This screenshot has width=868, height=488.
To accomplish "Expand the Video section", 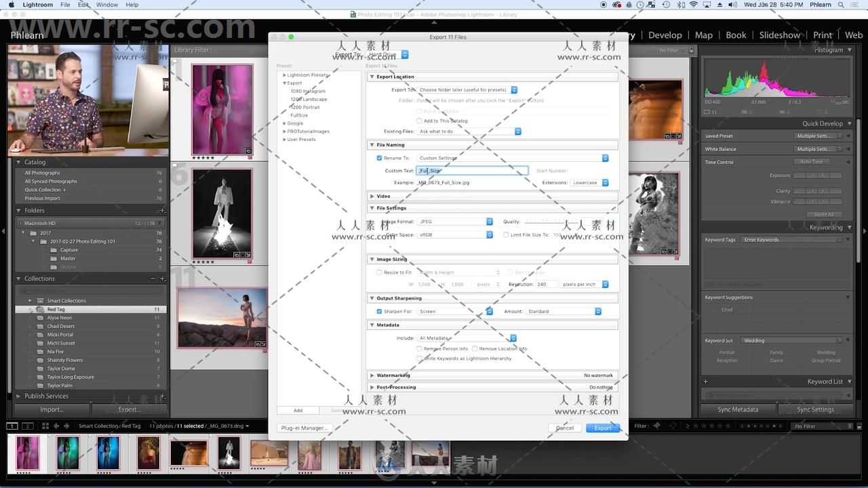I will (x=372, y=196).
